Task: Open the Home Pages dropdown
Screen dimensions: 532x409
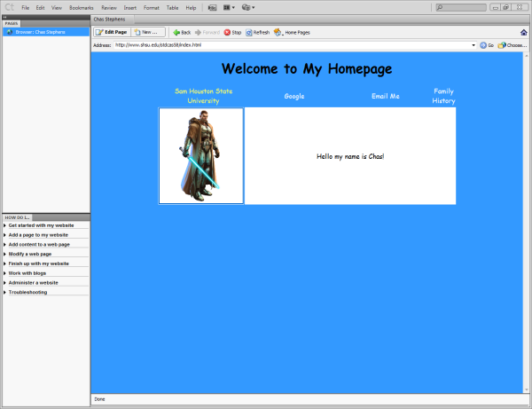Action: pyautogui.click(x=292, y=33)
